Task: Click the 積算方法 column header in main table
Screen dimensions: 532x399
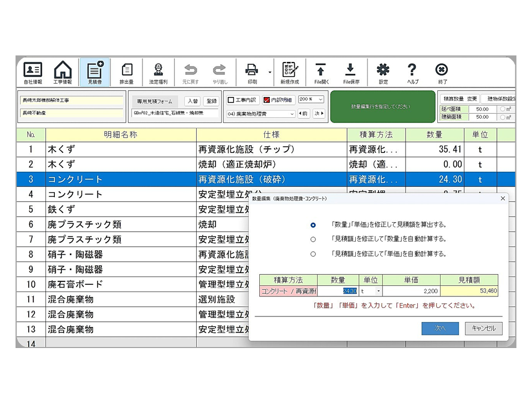Action: (x=376, y=135)
